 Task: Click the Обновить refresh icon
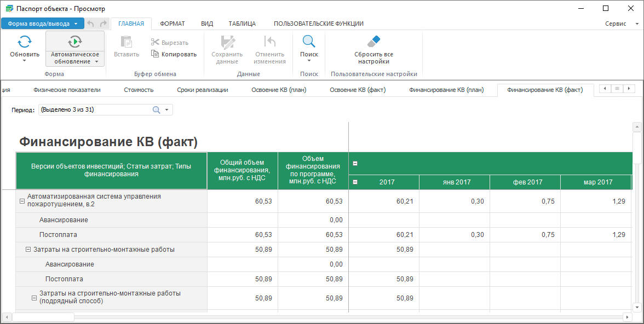tap(25, 42)
